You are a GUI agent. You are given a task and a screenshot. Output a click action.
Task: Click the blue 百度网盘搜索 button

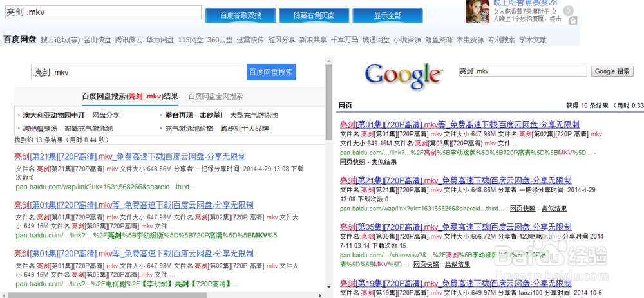[x=271, y=73]
